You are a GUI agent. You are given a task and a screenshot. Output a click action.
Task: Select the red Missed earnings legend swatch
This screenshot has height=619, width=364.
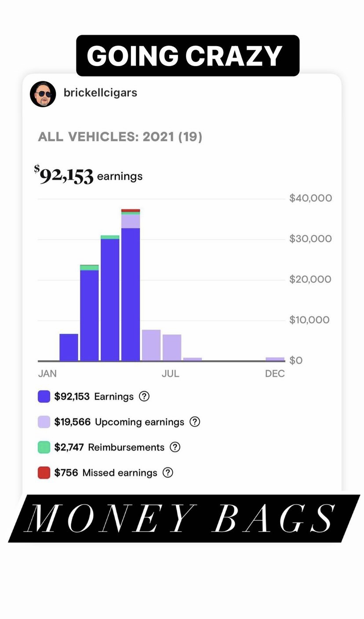point(44,473)
